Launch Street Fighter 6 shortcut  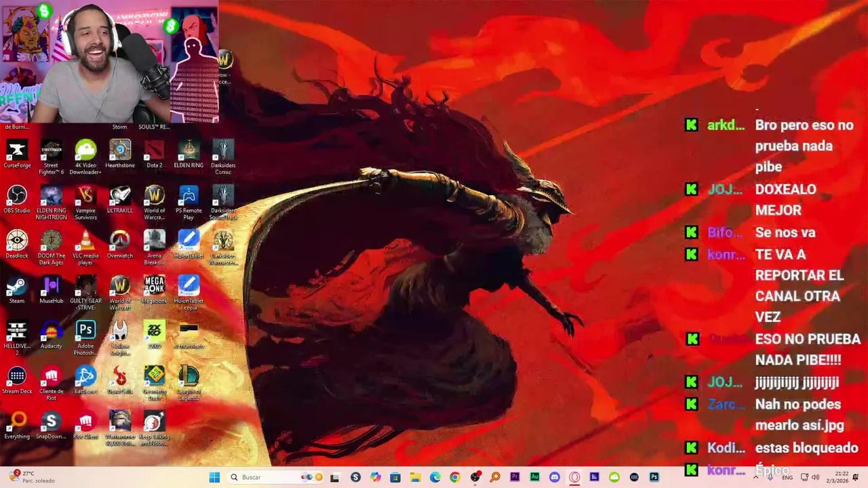pos(52,157)
